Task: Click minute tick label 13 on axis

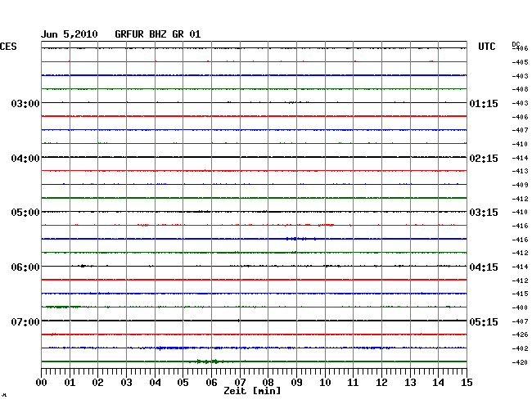Action: (410, 383)
